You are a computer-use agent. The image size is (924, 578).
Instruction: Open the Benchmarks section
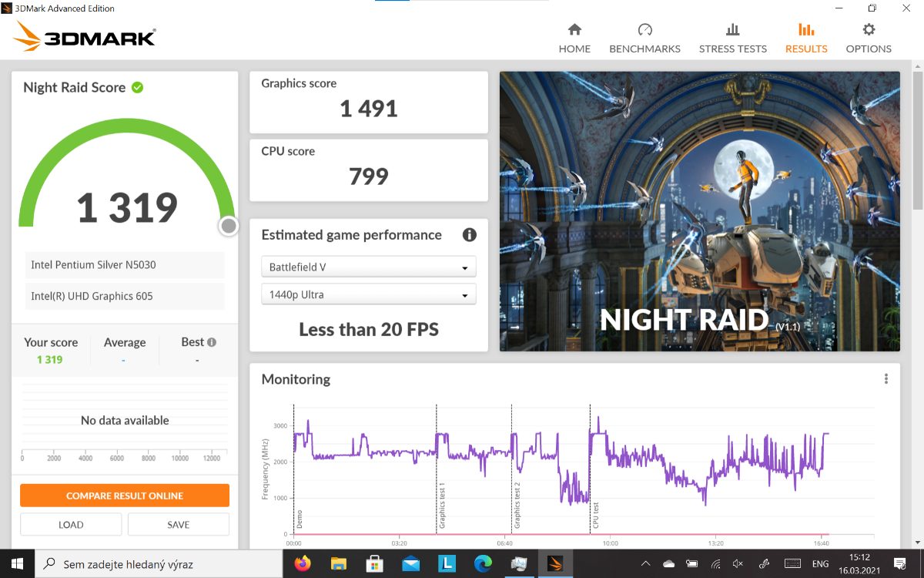point(644,39)
